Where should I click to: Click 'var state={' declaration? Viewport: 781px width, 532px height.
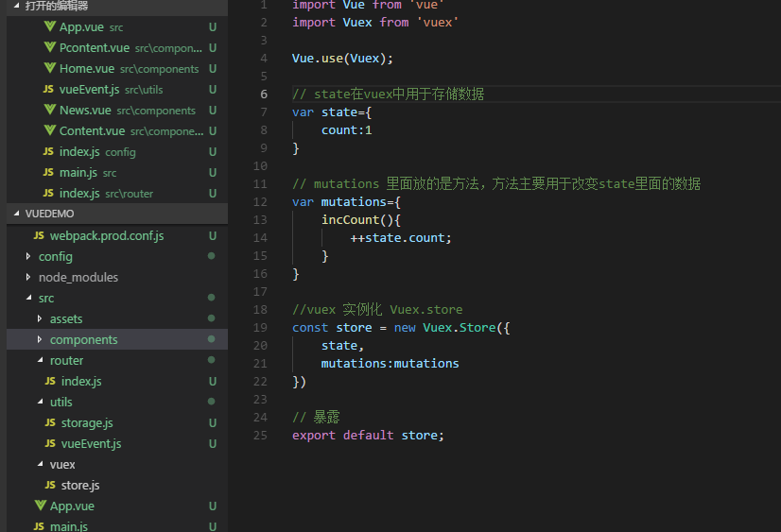pyautogui.click(x=332, y=112)
